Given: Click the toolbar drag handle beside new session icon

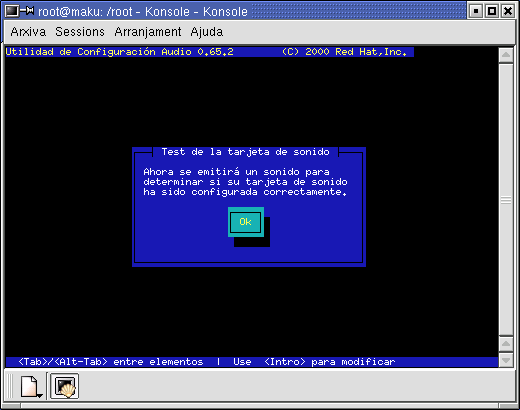Looking at the screenshot, I should [x=10, y=386].
